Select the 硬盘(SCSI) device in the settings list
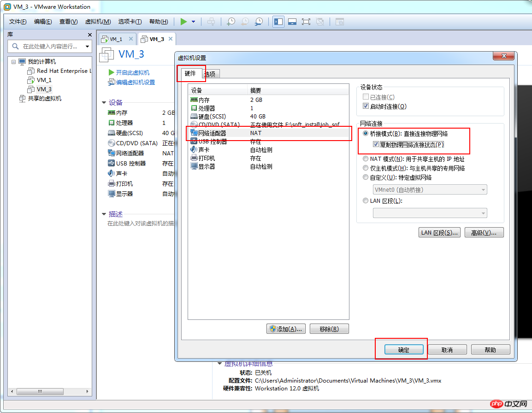532x413 pixels. (212, 117)
